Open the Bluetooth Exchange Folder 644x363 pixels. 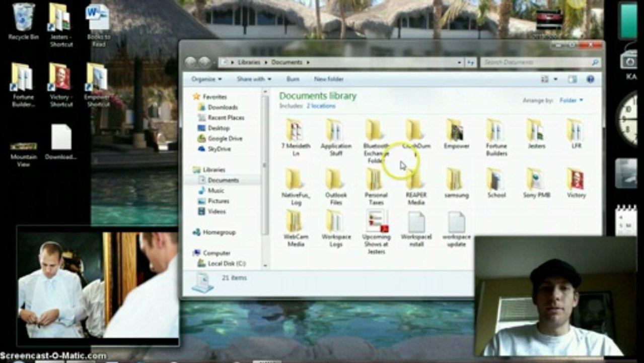tap(376, 141)
